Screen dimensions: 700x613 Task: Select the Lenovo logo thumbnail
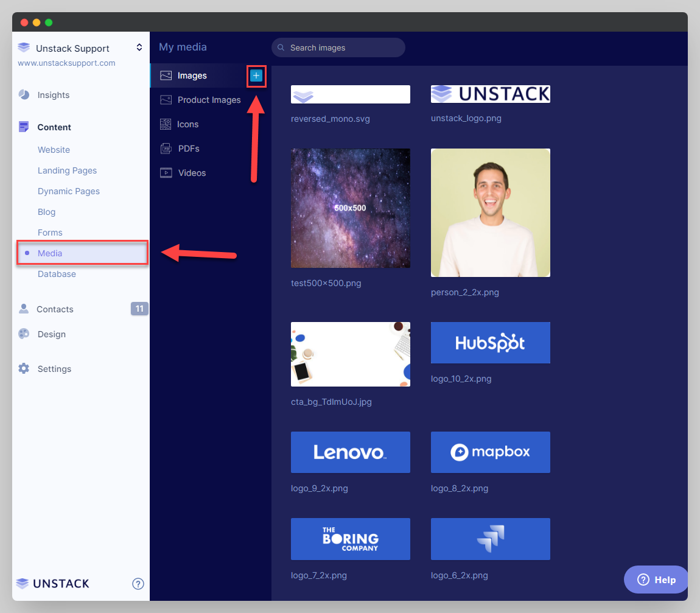pyautogui.click(x=351, y=452)
